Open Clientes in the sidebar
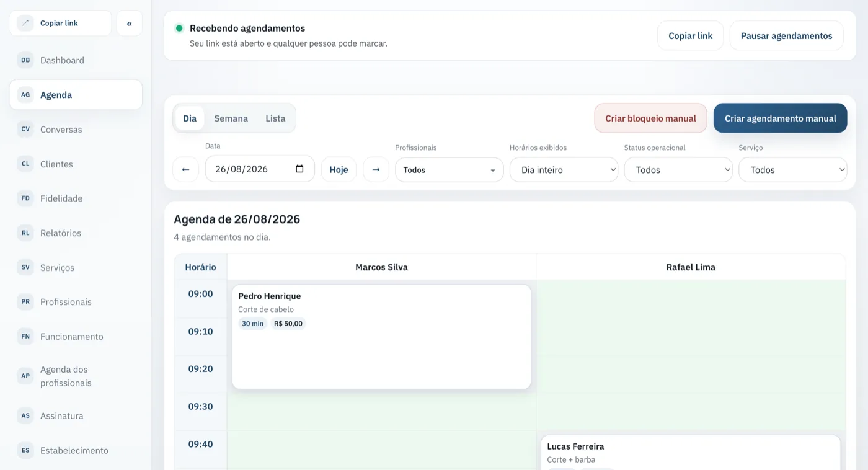The width and height of the screenshot is (868, 470). 76,164
